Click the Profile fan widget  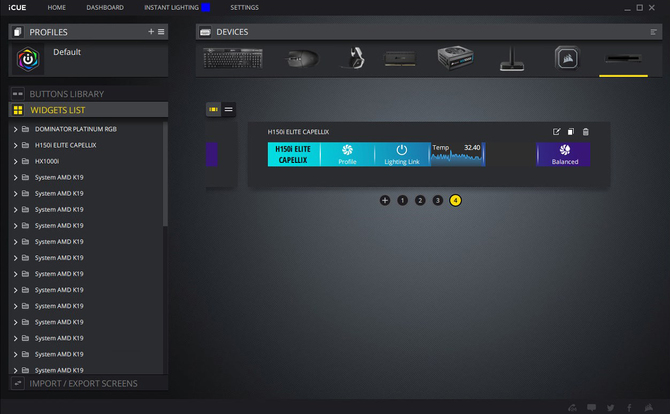pos(347,154)
